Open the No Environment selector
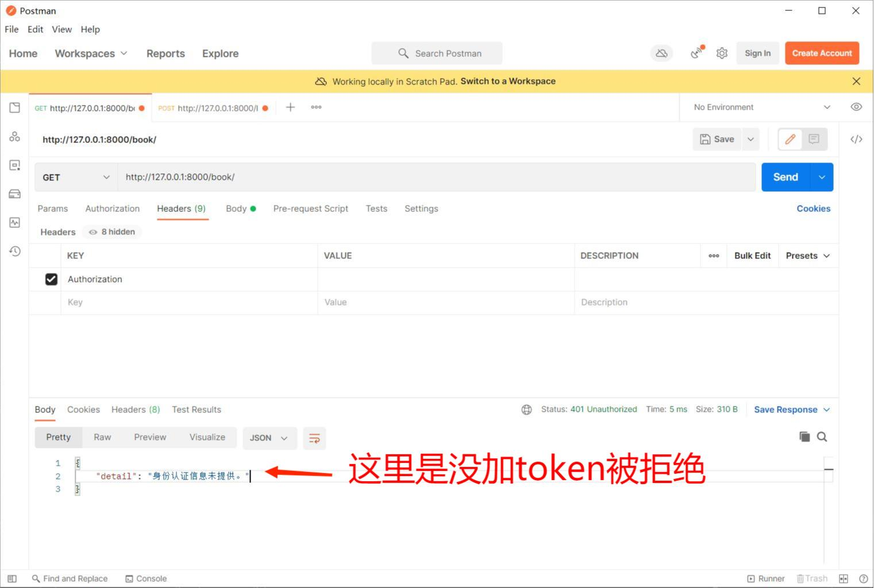The width and height of the screenshot is (874, 588). click(x=761, y=107)
